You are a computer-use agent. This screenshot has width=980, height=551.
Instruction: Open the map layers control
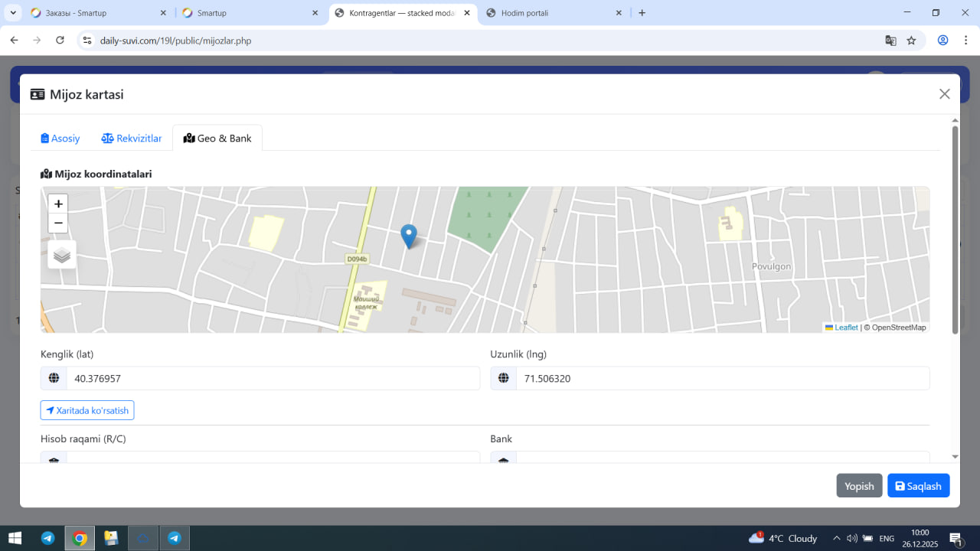pos(62,255)
